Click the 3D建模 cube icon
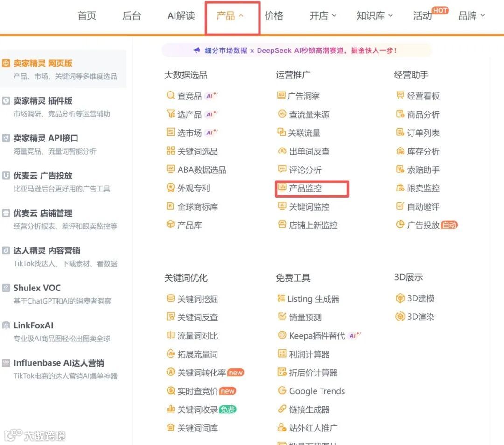Image resolution: width=504 pixels, height=445 pixels. click(x=400, y=298)
